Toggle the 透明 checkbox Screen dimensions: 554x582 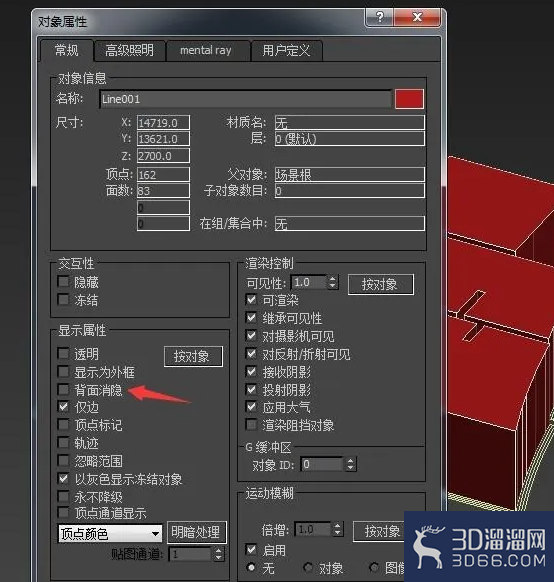click(63, 353)
